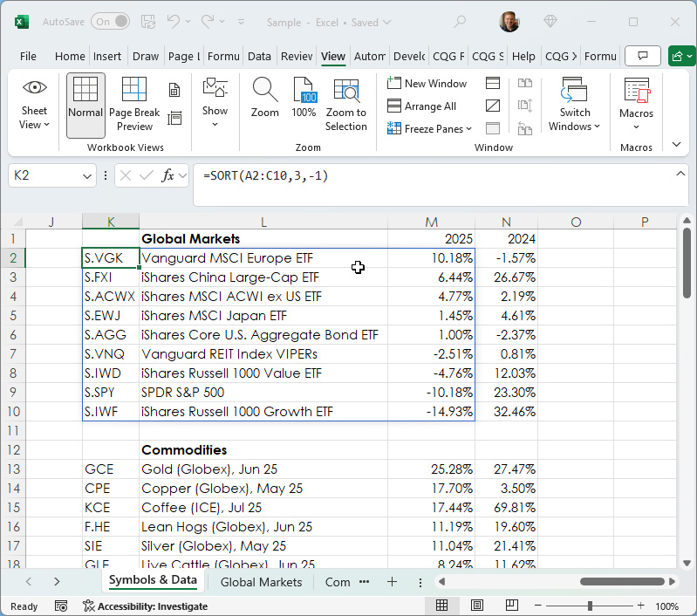Click the diamond premium icon

tap(550, 21)
